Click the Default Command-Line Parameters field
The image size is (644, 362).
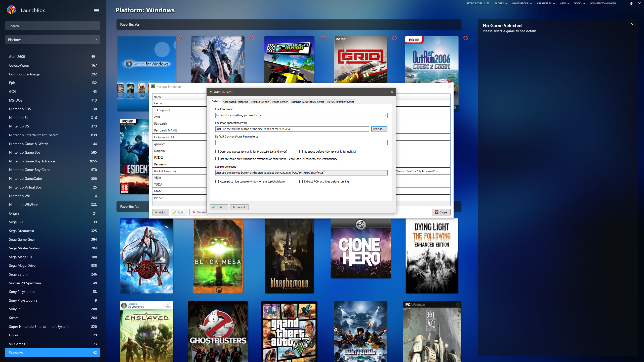(x=301, y=143)
